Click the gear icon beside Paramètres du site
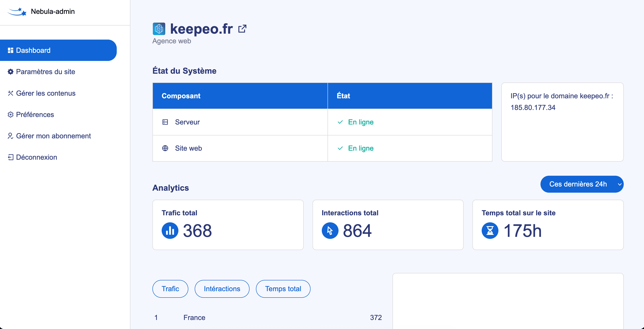Screen dimensions: 644x329 point(11,72)
